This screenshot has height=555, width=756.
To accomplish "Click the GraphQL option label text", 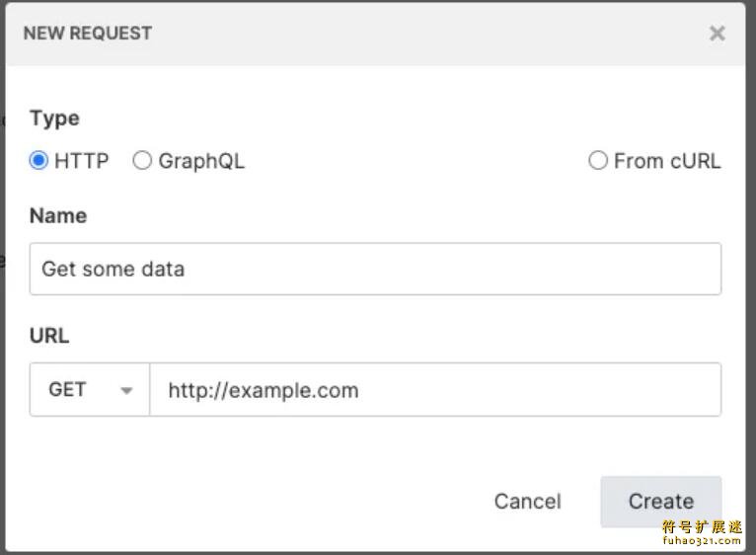I will point(201,161).
